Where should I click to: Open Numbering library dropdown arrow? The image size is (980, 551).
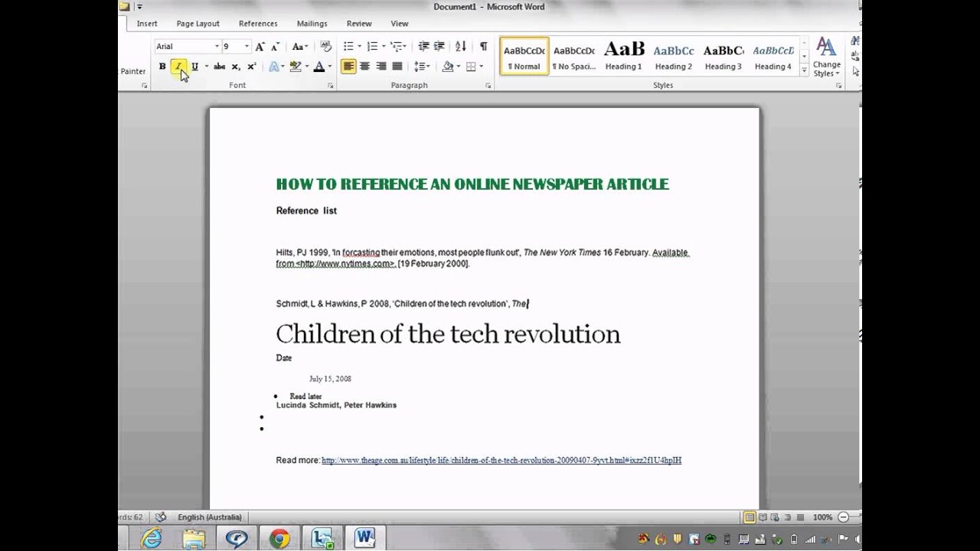pos(383,46)
